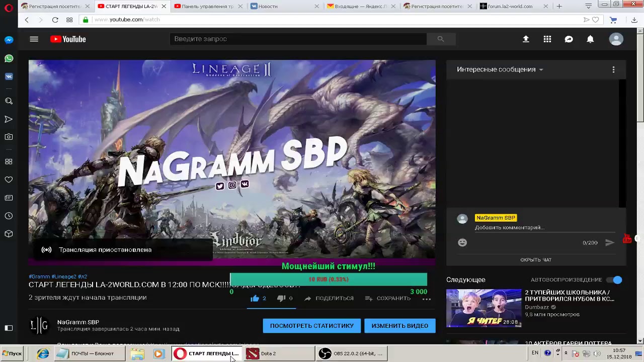Switch to Новости VK tab
This screenshot has width=644, height=362.
click(x=284, y=6)
